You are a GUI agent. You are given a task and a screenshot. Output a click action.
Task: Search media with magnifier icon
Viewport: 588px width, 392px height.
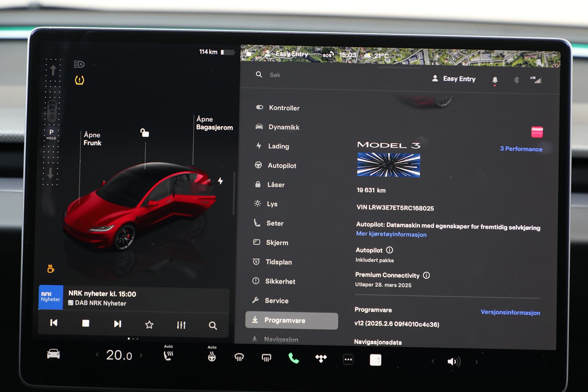click(213, 326)
